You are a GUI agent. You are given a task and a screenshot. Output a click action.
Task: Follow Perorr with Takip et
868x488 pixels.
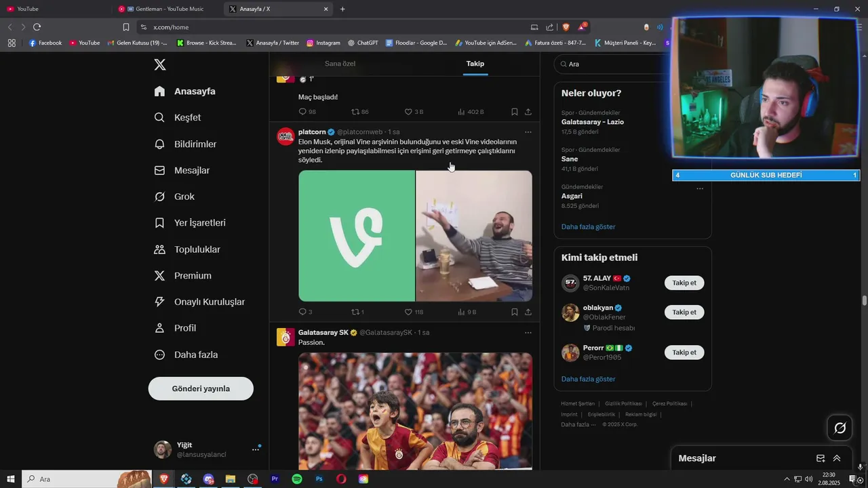684,352
